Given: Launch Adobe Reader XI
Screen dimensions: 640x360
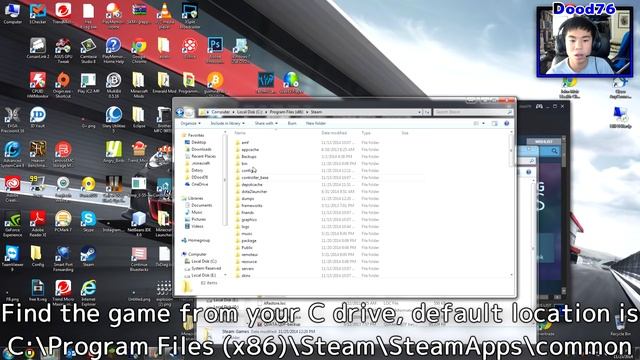Looking at the screenshot, I should point(38,224).
